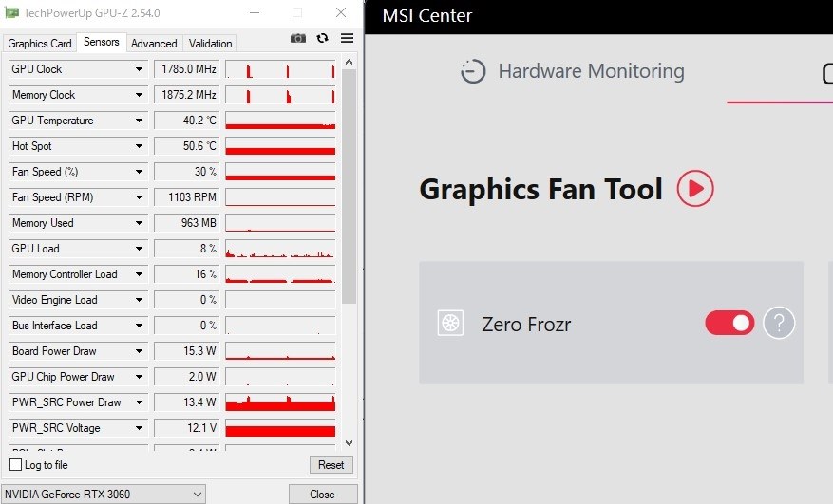
Task: Click the Hardware Monitoring gauge icon
Action: click(x=473, y=71)
